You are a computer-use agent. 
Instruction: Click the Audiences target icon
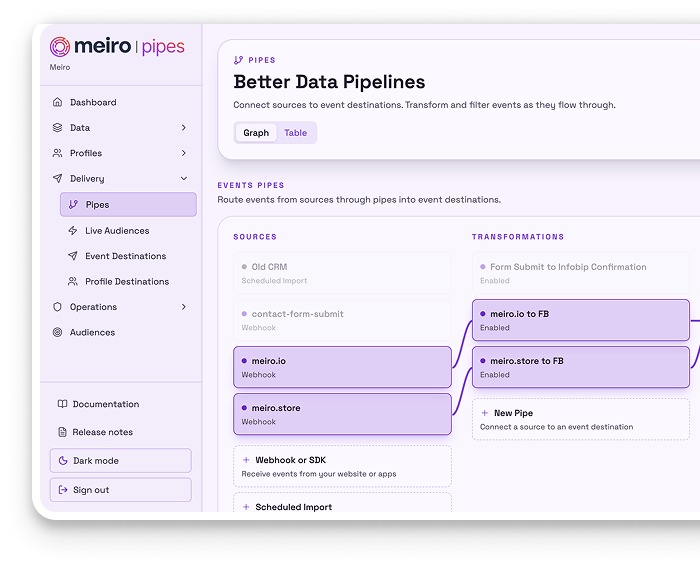(57, 332)
